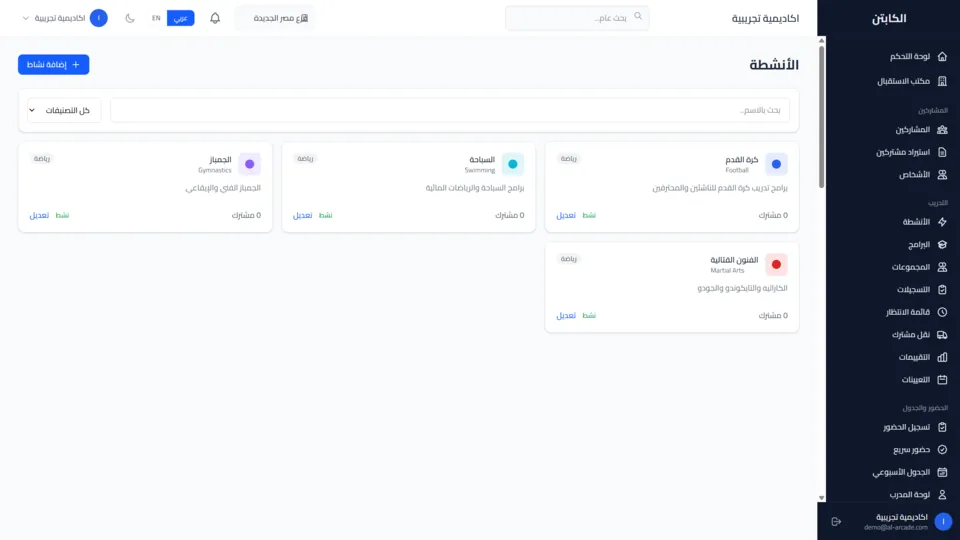Screen dimensions: 960x540
Task: Click the Gymnastics purple activity icon
Action: click(250, 164)
